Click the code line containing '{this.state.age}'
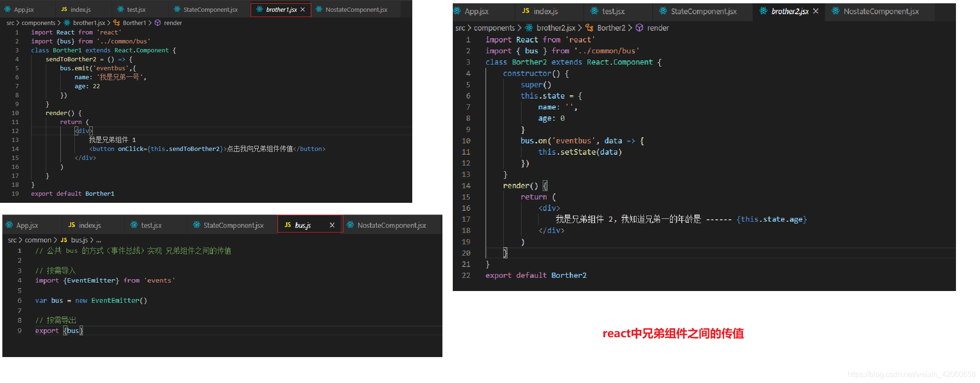 pyautogui.click(x=681, y=219)
